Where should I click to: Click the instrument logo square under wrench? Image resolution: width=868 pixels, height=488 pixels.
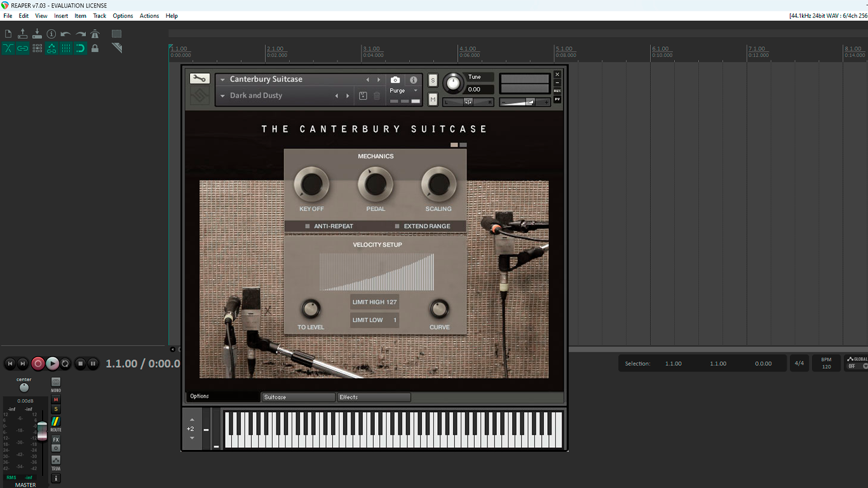coord(200,95)
